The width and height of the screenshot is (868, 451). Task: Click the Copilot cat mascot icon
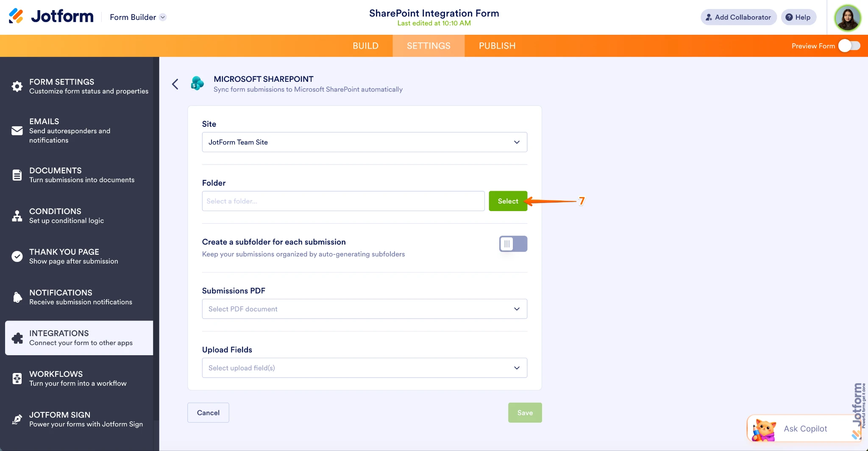764,430
